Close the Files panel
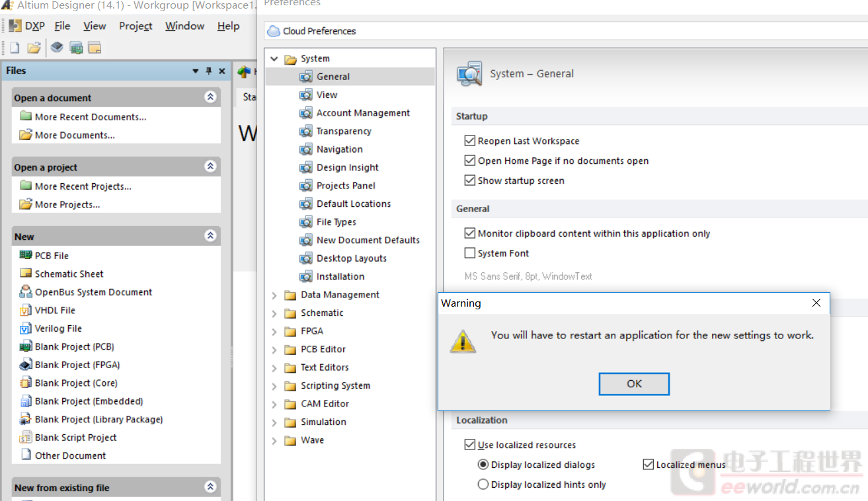The height and width of the screenshot is (501, 868). click(x=222, y=71)
